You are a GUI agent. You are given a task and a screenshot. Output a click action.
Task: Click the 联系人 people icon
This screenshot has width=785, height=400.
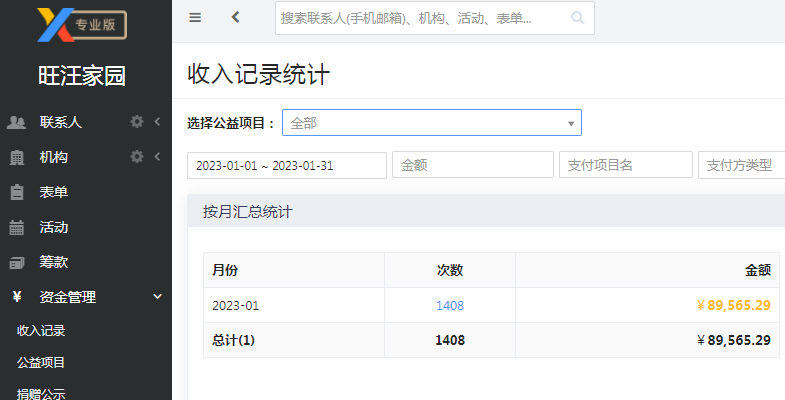pos(16,122)
